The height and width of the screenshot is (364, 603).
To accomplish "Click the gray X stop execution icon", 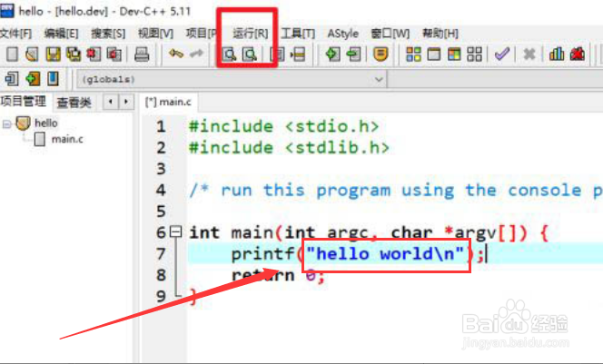I will pos(529,54).
